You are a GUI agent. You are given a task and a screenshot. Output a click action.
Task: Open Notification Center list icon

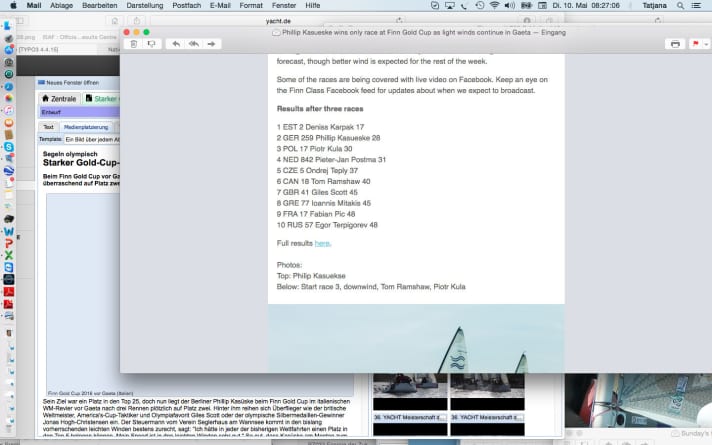pyautogui.click(x=696, y=5)
